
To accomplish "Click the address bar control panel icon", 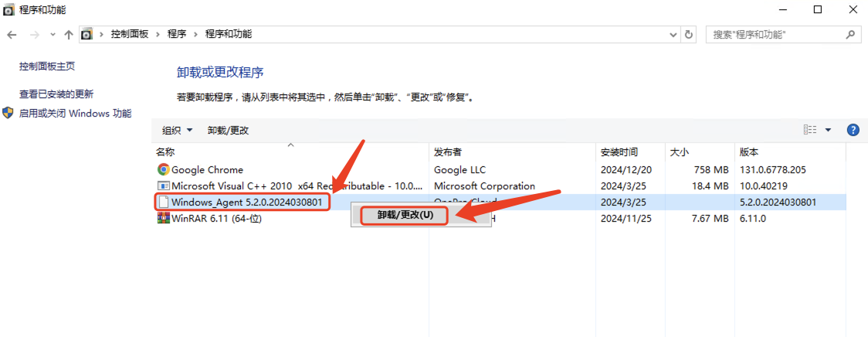I will pos(86,34).
